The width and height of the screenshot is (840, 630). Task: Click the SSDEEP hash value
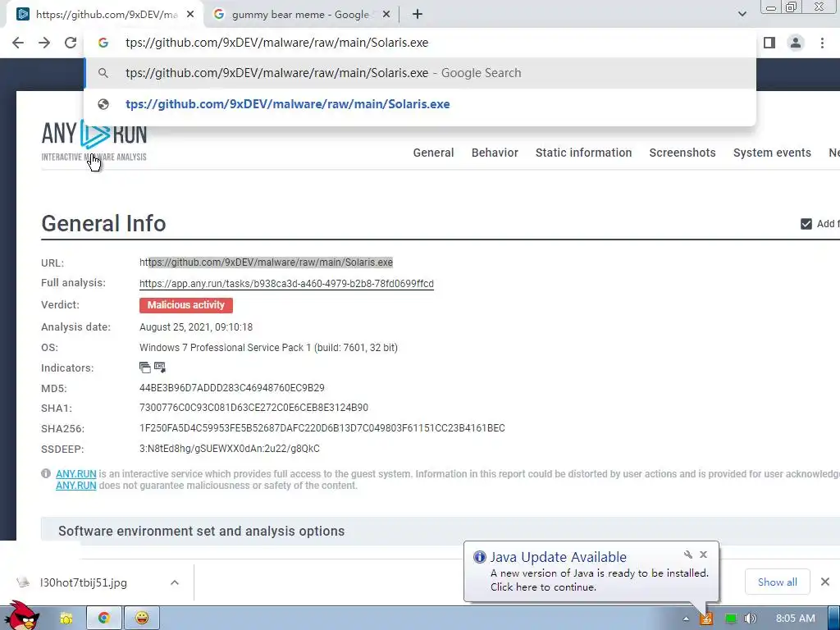[230, 449]
